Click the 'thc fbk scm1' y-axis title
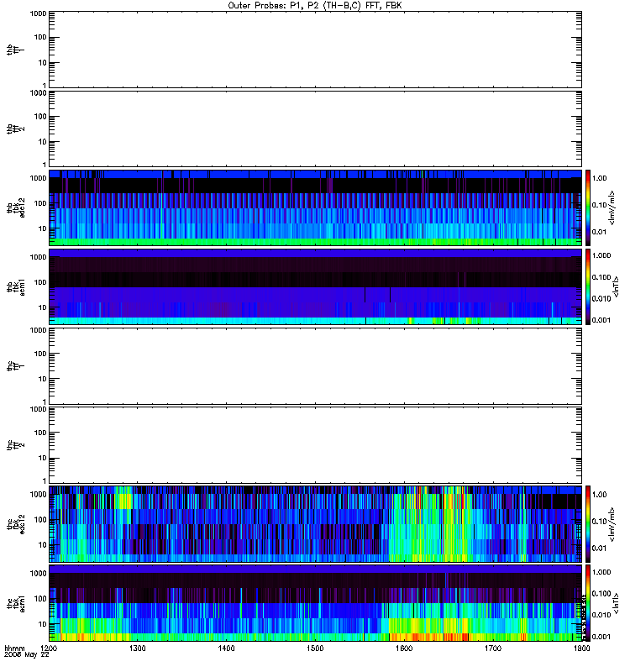The height and width of the screenshot is (672, 630). coord(16,603)
